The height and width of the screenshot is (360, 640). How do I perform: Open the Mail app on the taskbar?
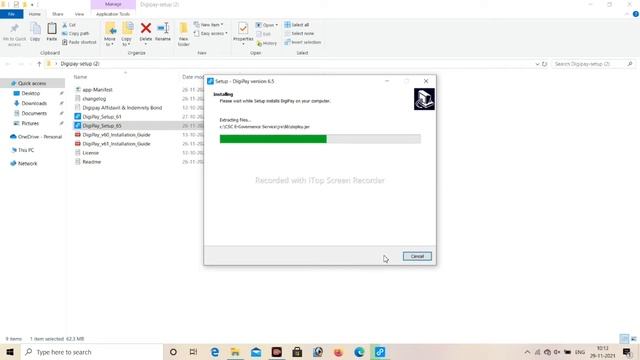(256, 352)
